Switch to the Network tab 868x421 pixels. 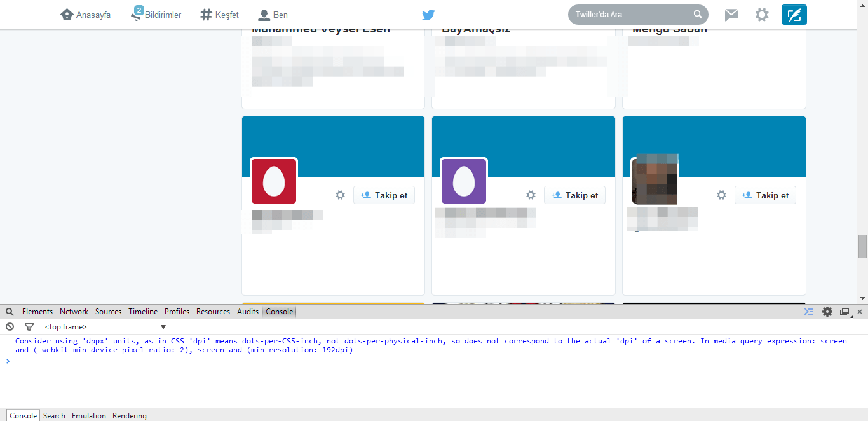click(74, 312)
